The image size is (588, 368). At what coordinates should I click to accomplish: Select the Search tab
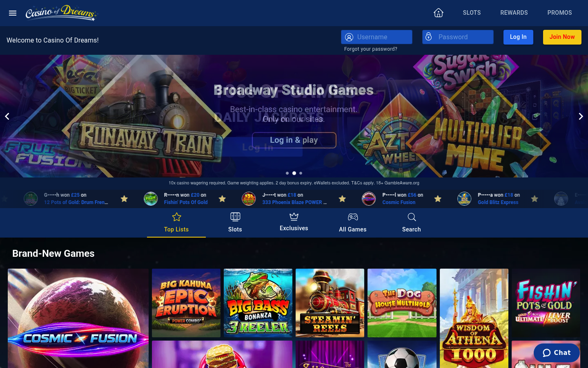click(x=412, y=223)
